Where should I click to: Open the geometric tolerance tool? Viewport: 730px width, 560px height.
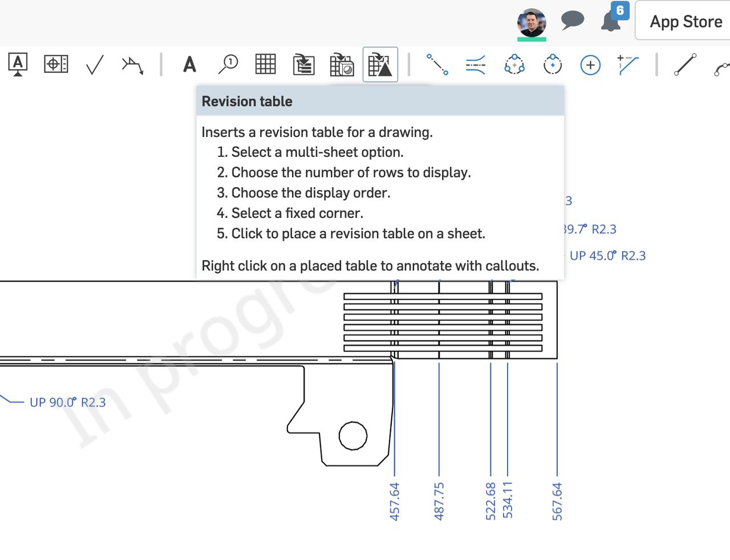[54, 65]
